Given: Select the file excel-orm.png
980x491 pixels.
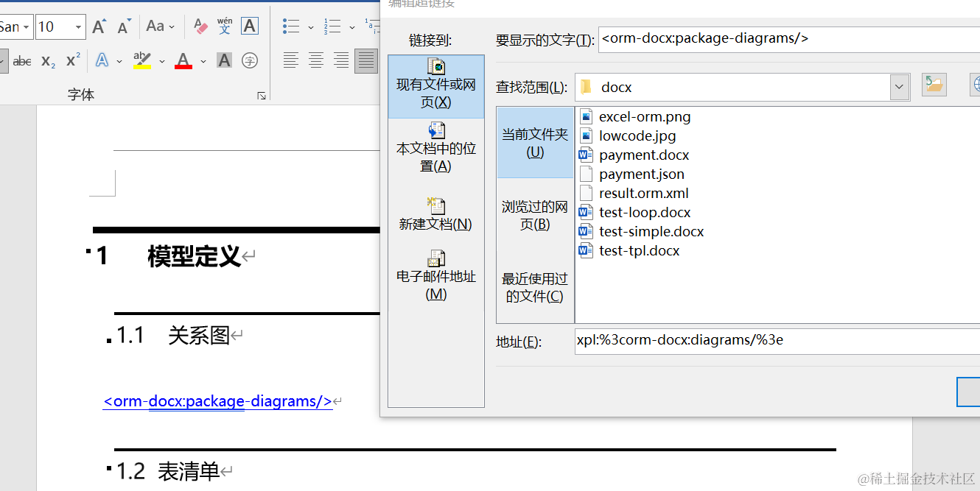Looking at the screenshot, I should [645, 116].
